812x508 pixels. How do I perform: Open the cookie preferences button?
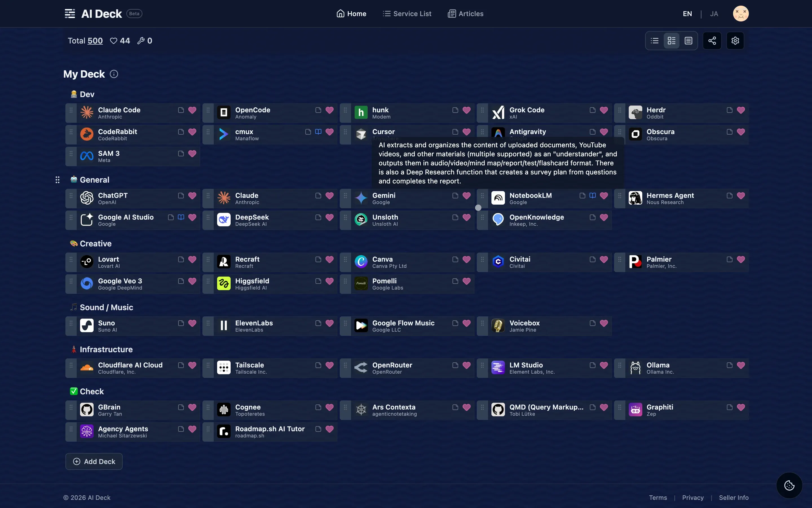click(x=789, y=485)
